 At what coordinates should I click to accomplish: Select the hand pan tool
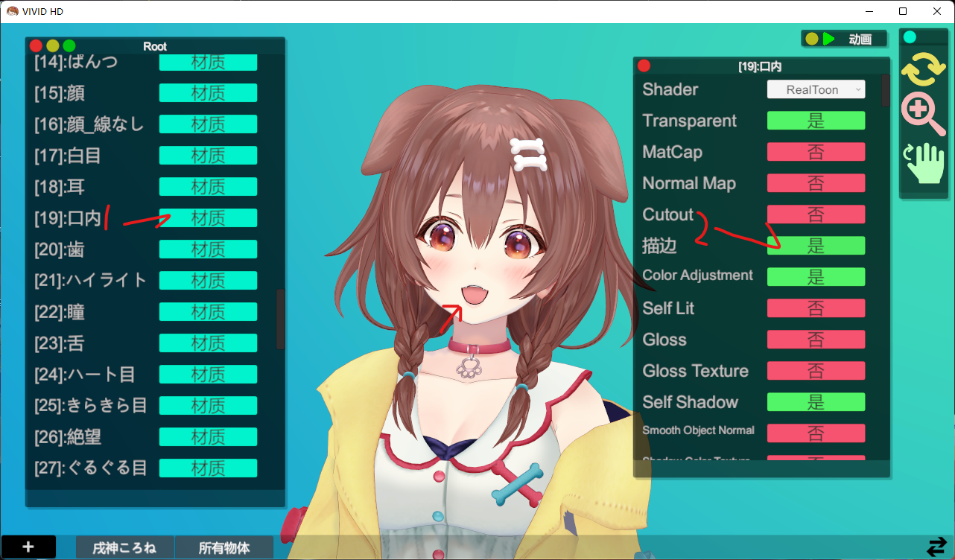tap(924, 164)
